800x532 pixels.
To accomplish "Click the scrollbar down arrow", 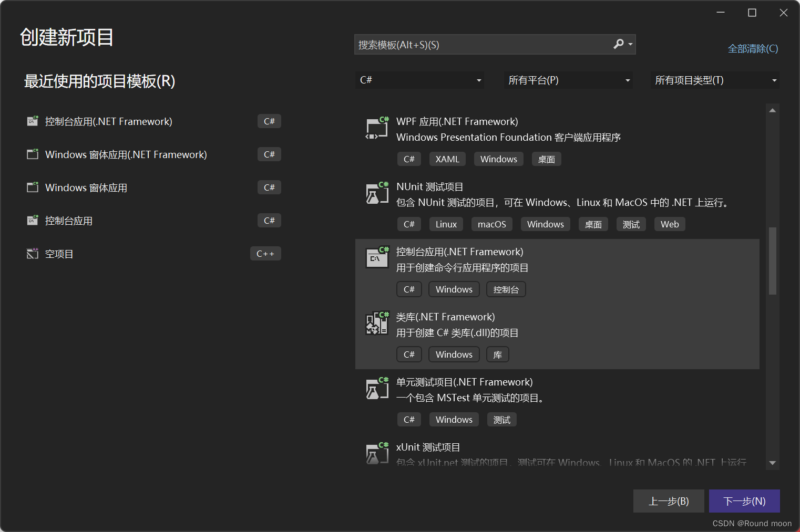I will pos(772,463).
